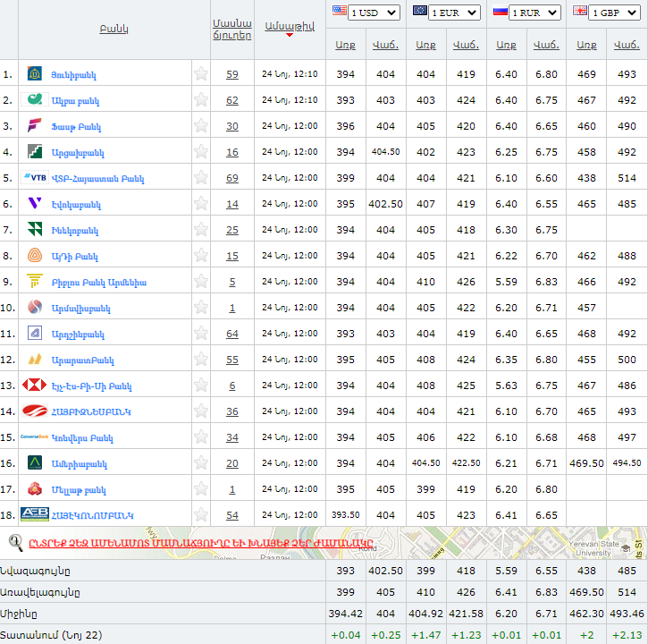Toggle favorite star for ՀԱՅԷԿՈՆՈՄԲԱՆԿ

pos(201,514)
